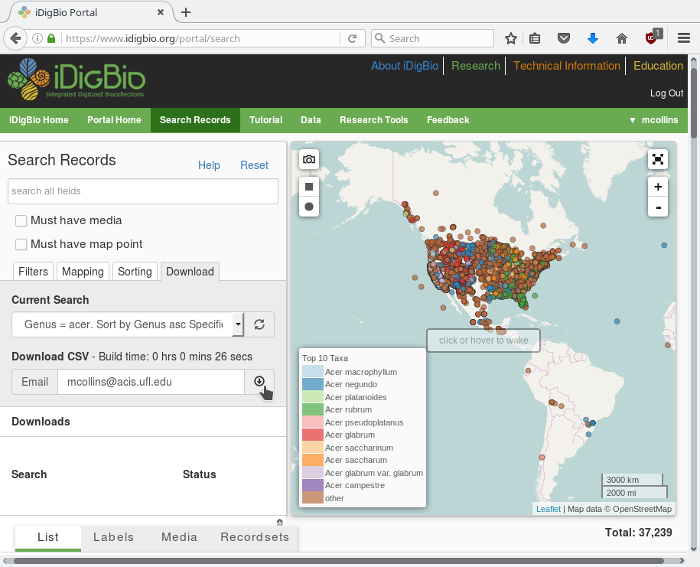Image resolution: width=700 pixels, height=567 pixels.
Task: Click the Acer rubrum green legend swatch
Action: [312, 409]
